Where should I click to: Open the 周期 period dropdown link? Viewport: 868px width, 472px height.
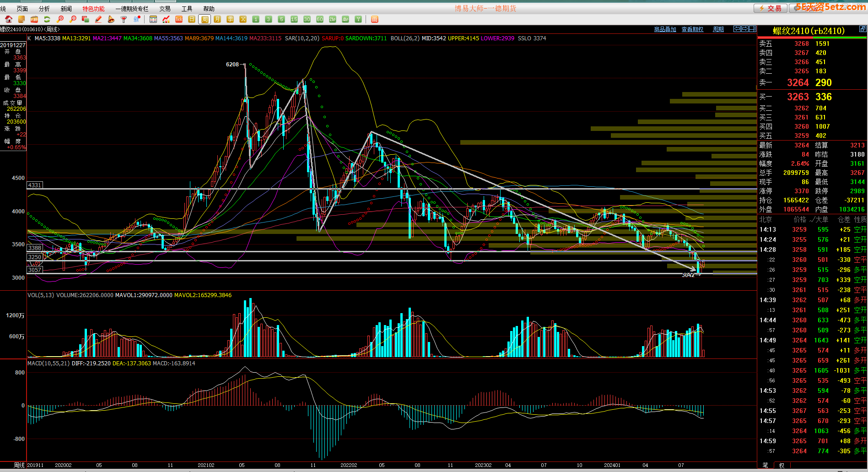(718, 29)
